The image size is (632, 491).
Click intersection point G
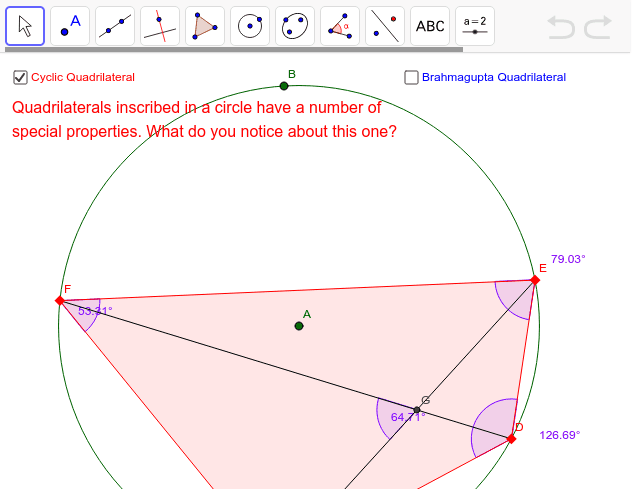pos(417,410)
